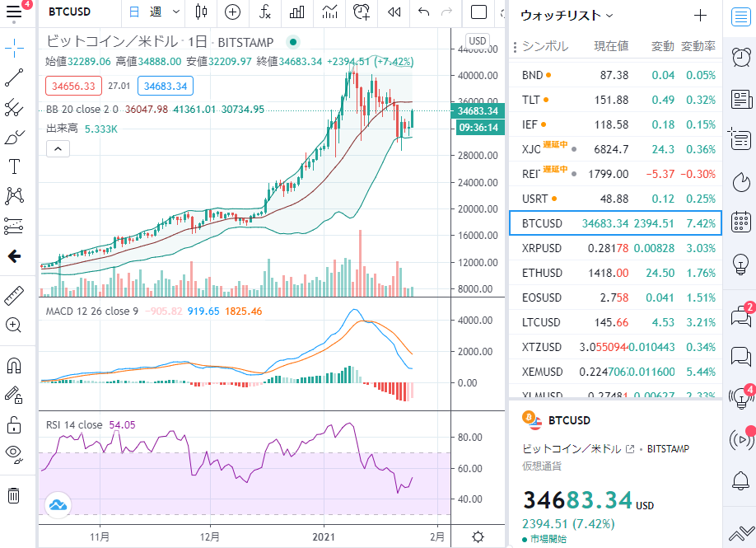The width and height of the screenshot is (756, 548).
Task: Select the XEMUSD watchlist row
Action: point(615,372)
